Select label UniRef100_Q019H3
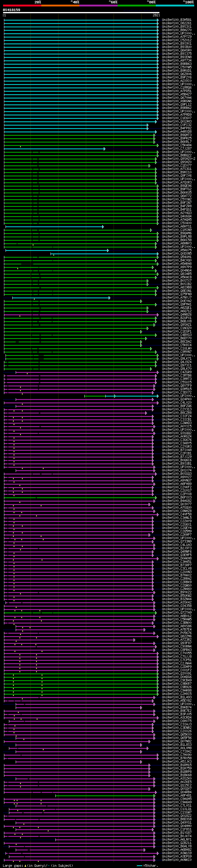Image resolution: width=197 pixels, height=868 pixels. tap(177, 121)
